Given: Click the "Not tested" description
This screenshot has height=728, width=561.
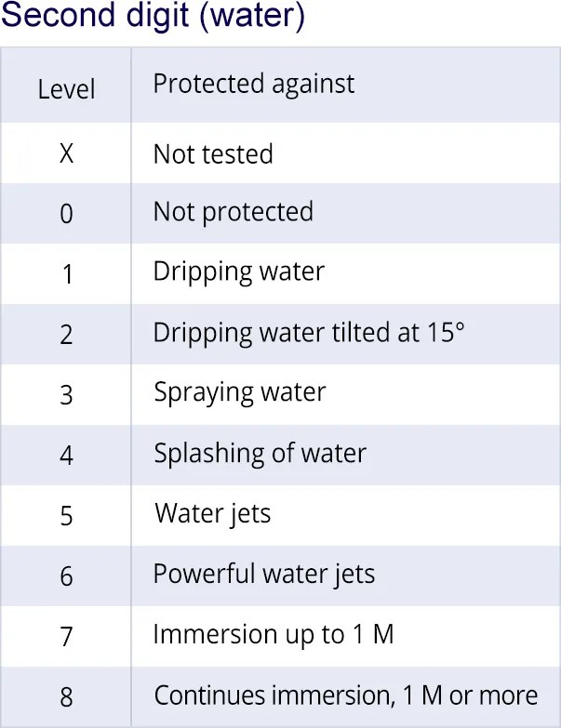Looking at the screenshot, I should 213,153.
